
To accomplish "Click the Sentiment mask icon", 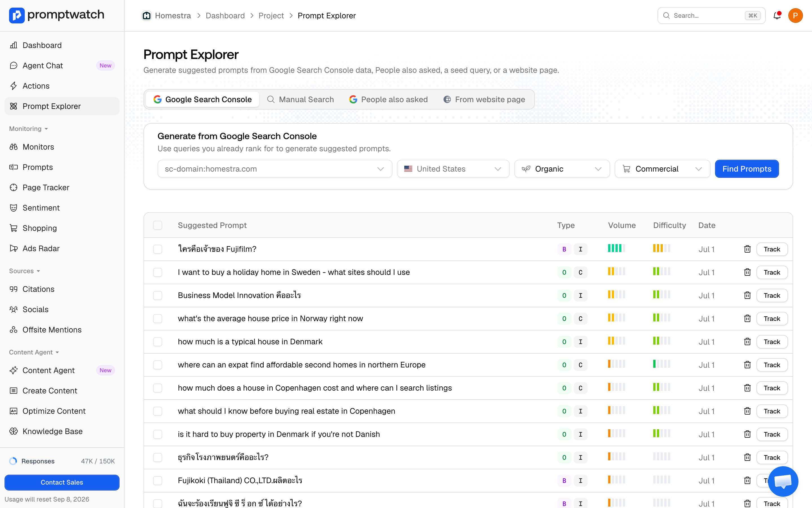I will tap(14, 208).
